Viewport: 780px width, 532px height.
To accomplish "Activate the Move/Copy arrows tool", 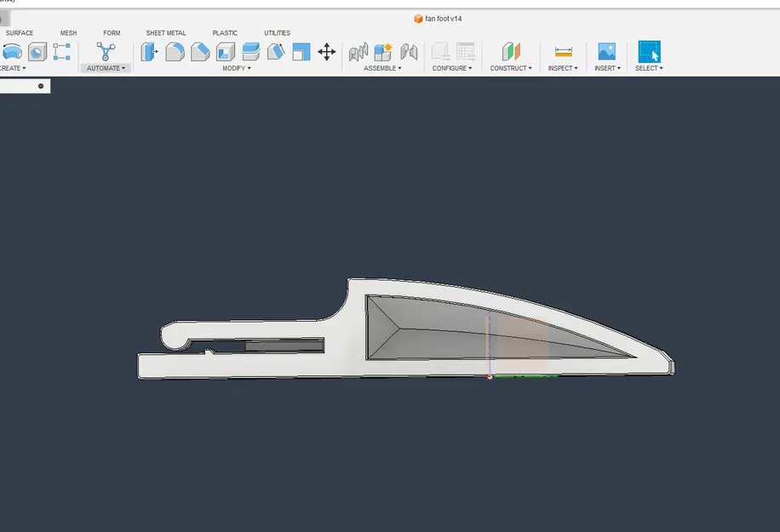I will pyautogui.click(x=327, y=52).
